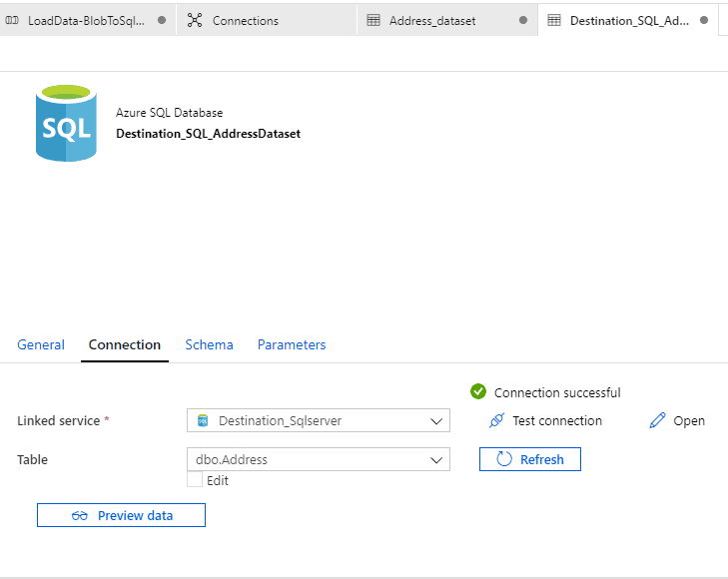Click the glasses icon in Preview data

(x=80, y=515)
